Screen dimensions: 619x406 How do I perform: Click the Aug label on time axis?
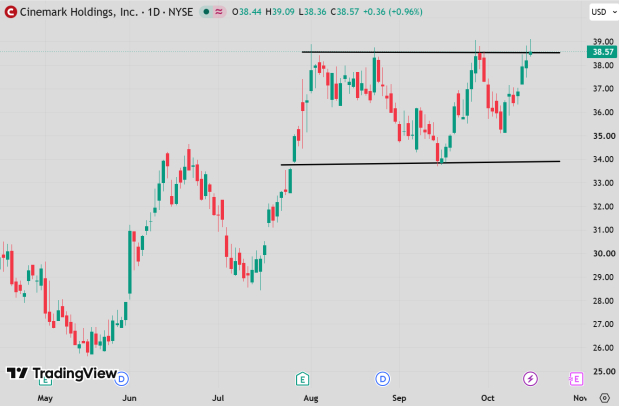point(311,398)
